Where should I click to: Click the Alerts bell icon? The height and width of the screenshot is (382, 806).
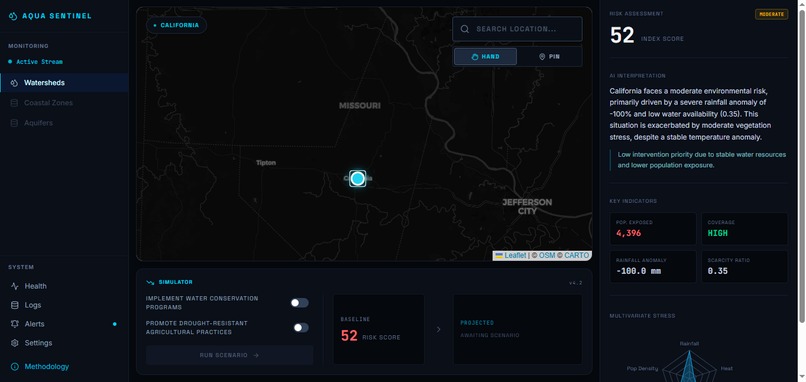14,324
